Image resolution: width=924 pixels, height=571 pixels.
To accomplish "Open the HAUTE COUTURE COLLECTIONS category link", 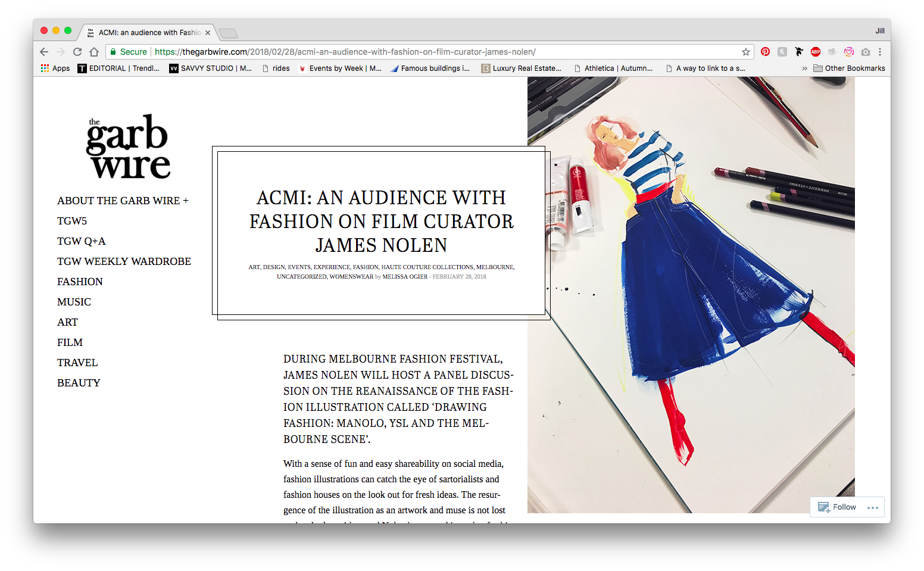I will tap(427, 267).
